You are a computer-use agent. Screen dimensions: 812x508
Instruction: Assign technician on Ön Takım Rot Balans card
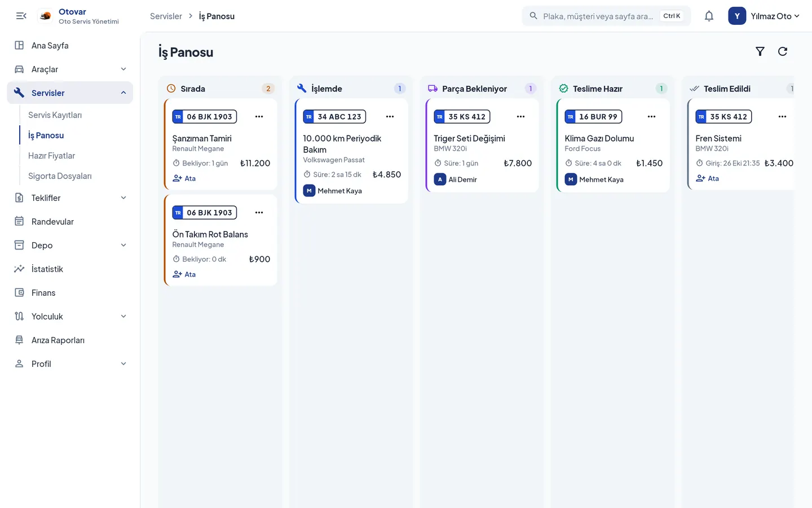(x=184, y=274)
